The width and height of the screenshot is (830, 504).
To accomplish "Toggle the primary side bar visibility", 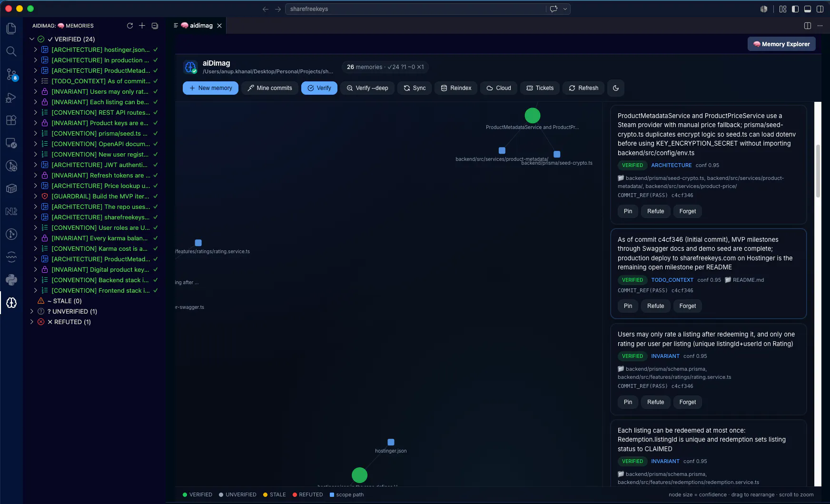I will coord(795,9).
